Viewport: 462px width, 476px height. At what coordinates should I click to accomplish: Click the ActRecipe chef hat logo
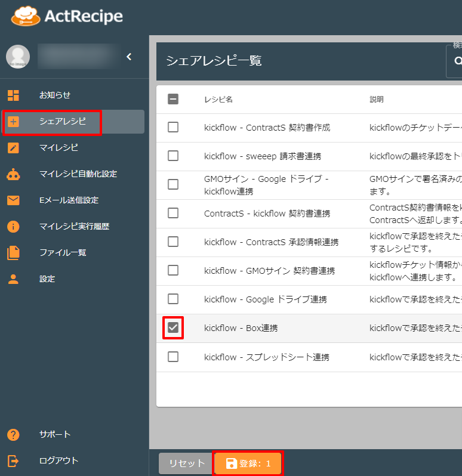coord(26,16)
